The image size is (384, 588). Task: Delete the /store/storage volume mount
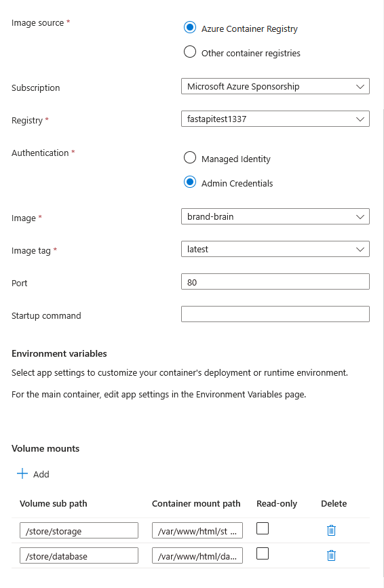(331, 530)
